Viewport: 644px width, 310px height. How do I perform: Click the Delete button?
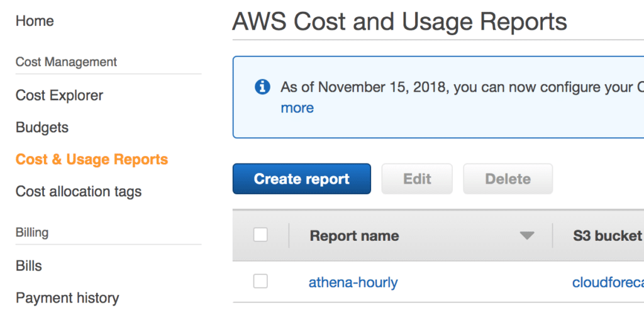click(508, 179)
